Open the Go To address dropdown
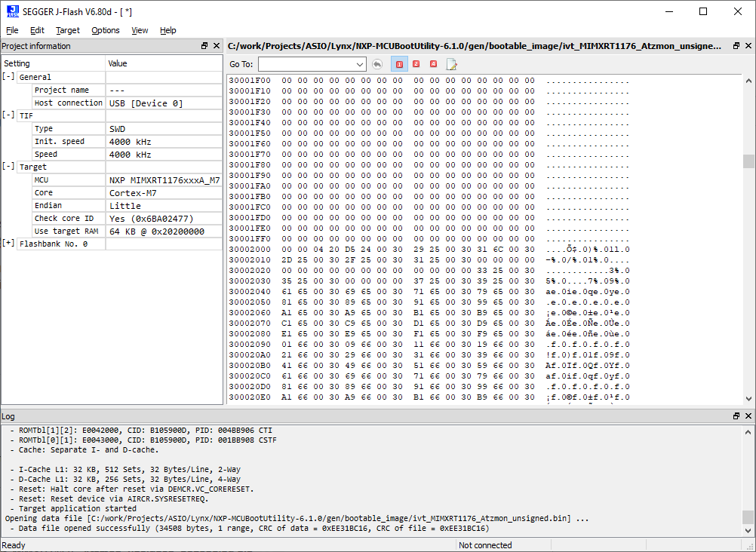This screenshot has height=552, width=756. pyautogui.click(x=360, y=64)
